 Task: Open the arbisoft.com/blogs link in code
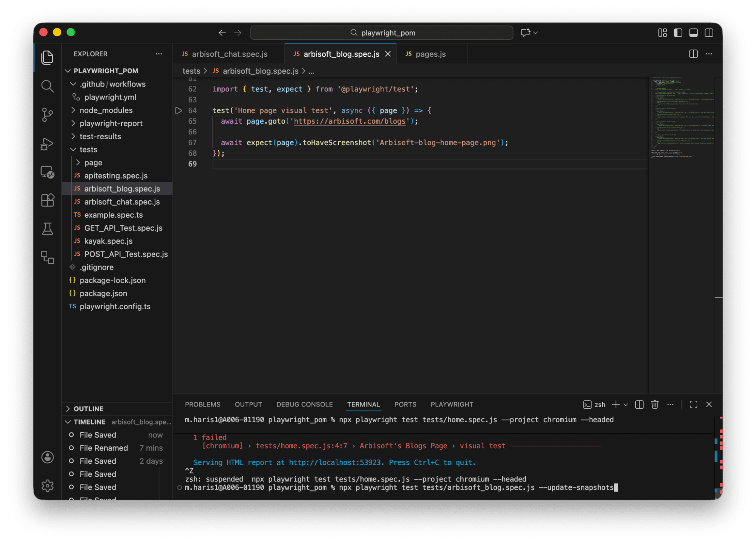click(349, 121)
